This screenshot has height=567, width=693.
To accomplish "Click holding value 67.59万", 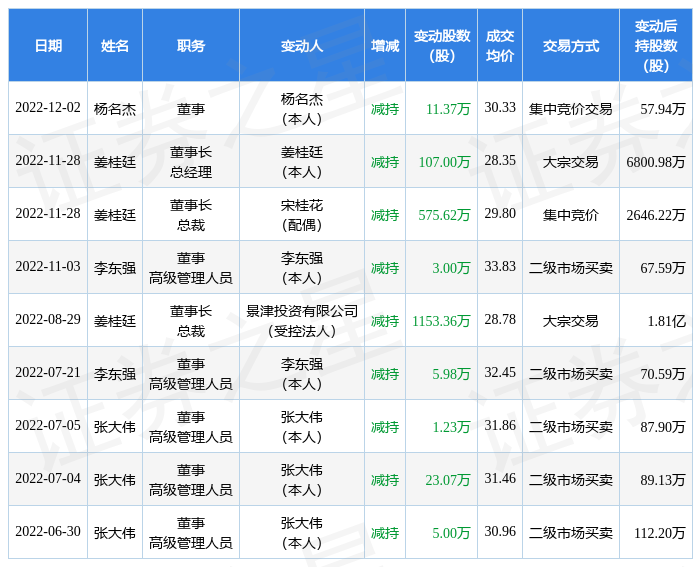I will pos(663,268).
